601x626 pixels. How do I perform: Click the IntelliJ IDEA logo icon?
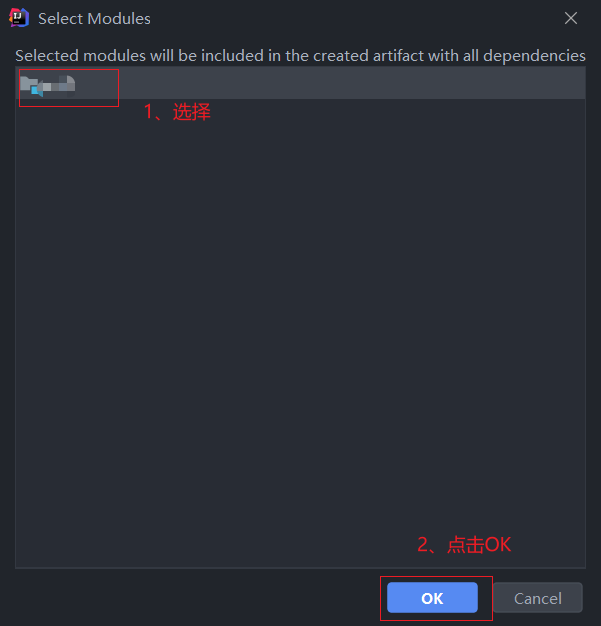(19, 18)
